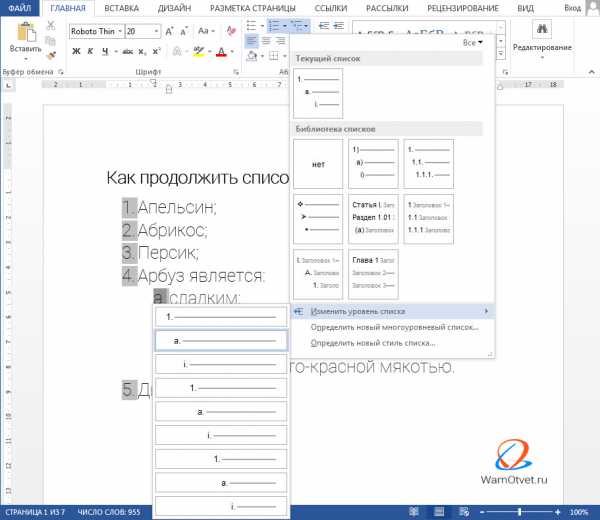Open the Aa change case dropdown

click(x=206, y=31)
